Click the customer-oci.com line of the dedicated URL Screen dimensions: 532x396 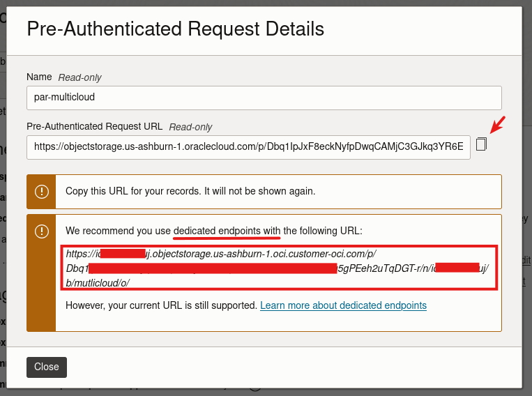(279, 253)
